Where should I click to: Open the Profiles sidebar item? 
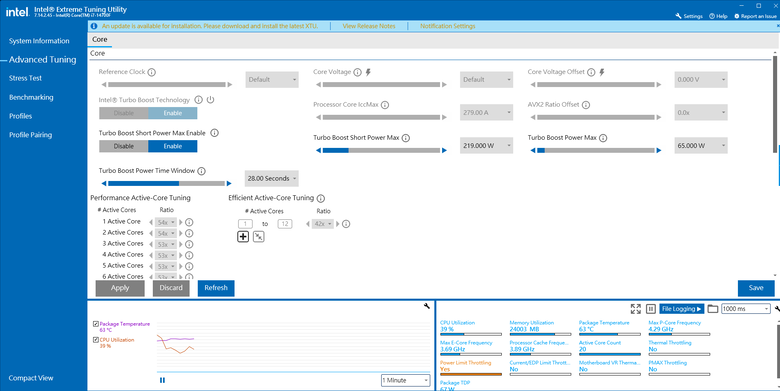click(20, 116)
